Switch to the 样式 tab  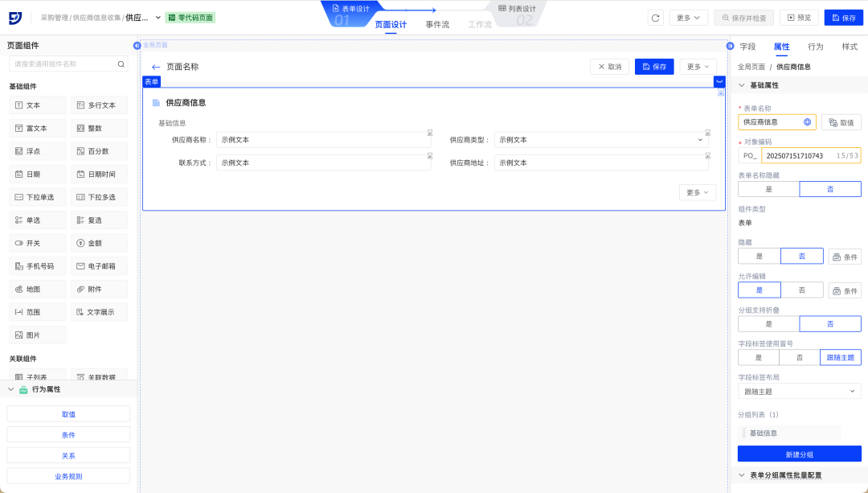pos(850,47)
